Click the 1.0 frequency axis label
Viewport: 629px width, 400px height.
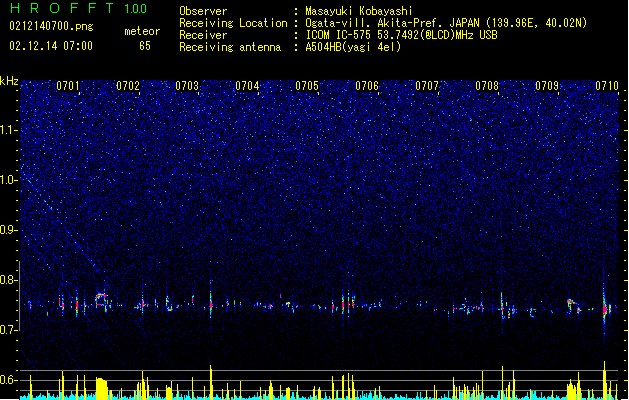(9, 180)
